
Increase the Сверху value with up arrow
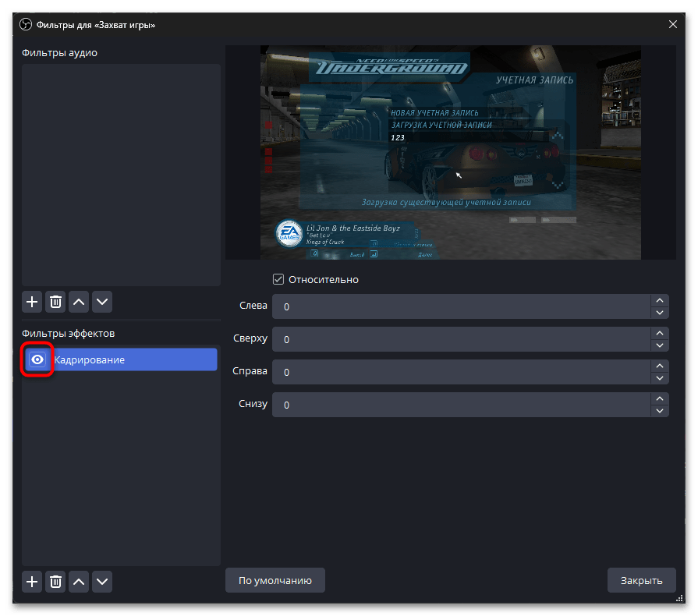[660, 333]
